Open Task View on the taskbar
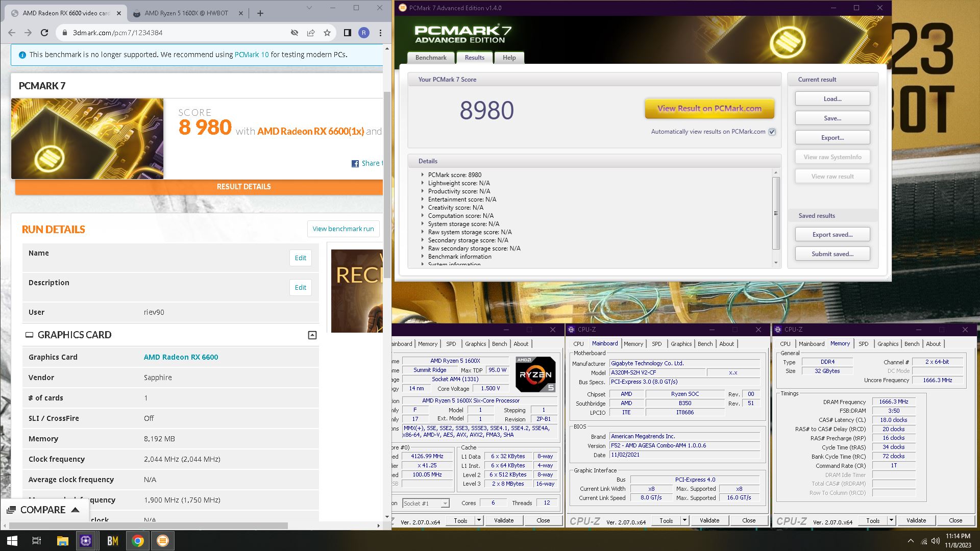 [x=36, y=541]
